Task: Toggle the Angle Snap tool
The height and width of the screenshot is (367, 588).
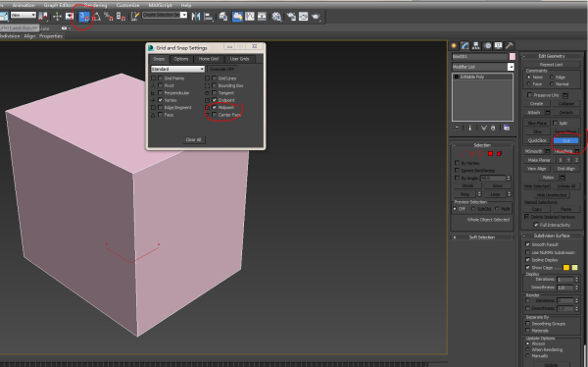Action: point(97,17)
